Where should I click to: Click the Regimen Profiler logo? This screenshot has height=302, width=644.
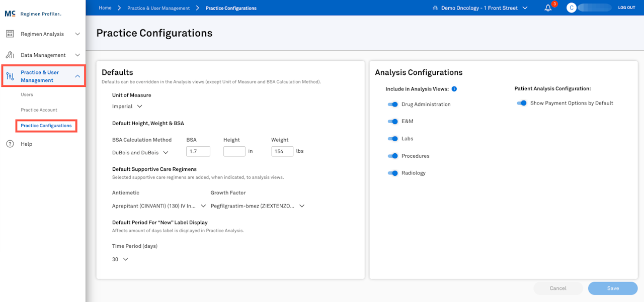(x=33, y=14)
